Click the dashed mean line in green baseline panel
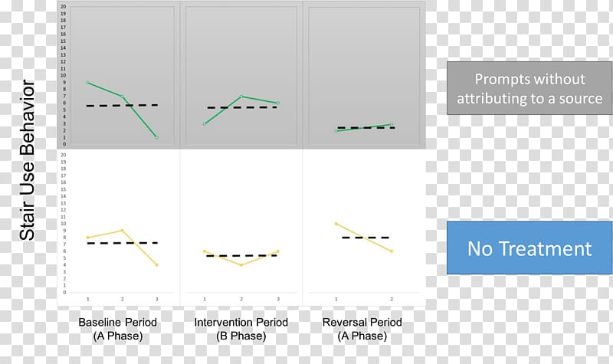This screenshot has height=364, width=613. click(122, 106)
